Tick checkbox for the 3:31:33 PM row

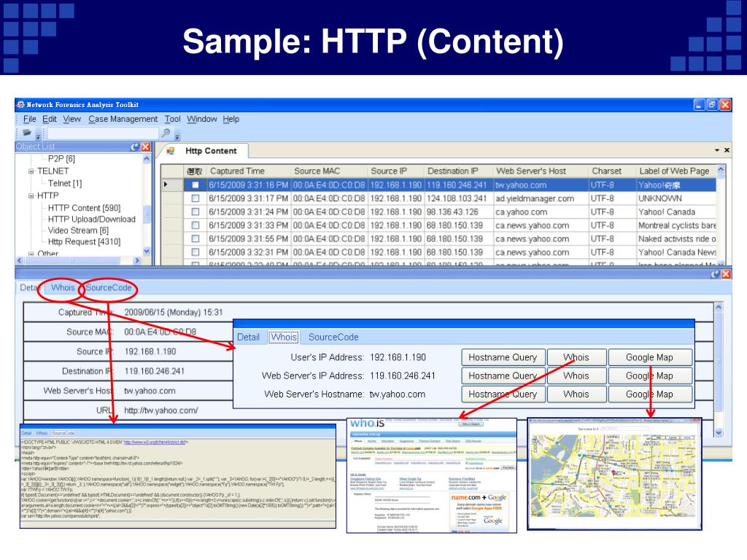[x=196, y=225]
